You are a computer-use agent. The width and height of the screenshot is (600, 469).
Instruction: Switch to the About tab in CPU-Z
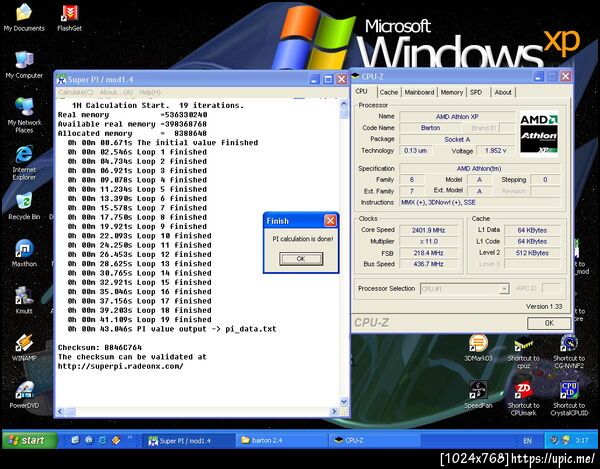pos(503,92)
